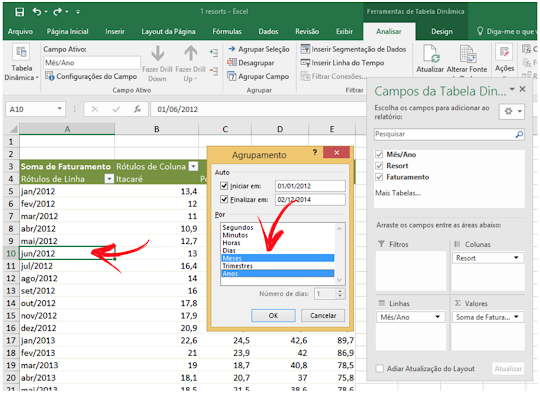This screenshot has width=540, height=394.
Task: Click the Número de dias spinner up arrow
Action: [x=340, y=291]
